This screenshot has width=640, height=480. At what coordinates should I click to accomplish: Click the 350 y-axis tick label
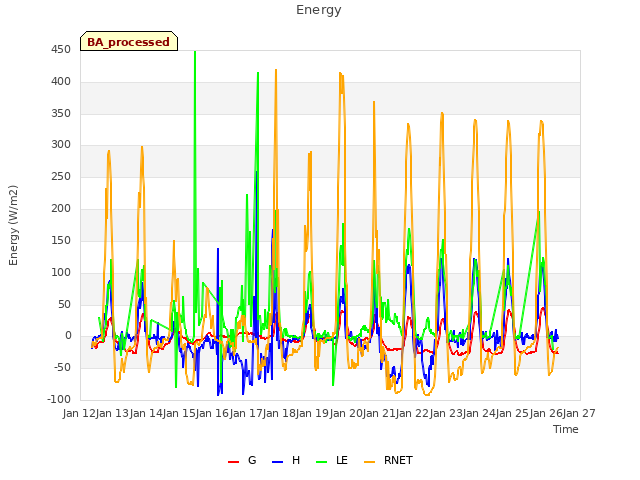[61, 113]
